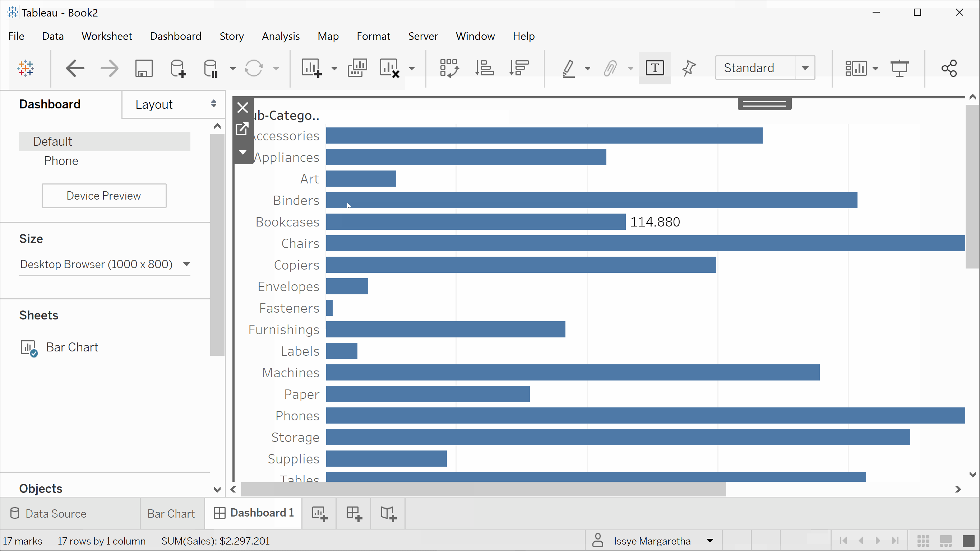Image resolution: width=980 pixels, height=551 pixels.
Task: Switch to the Bar Chart sheet tab
Action: tap(171, 513)
